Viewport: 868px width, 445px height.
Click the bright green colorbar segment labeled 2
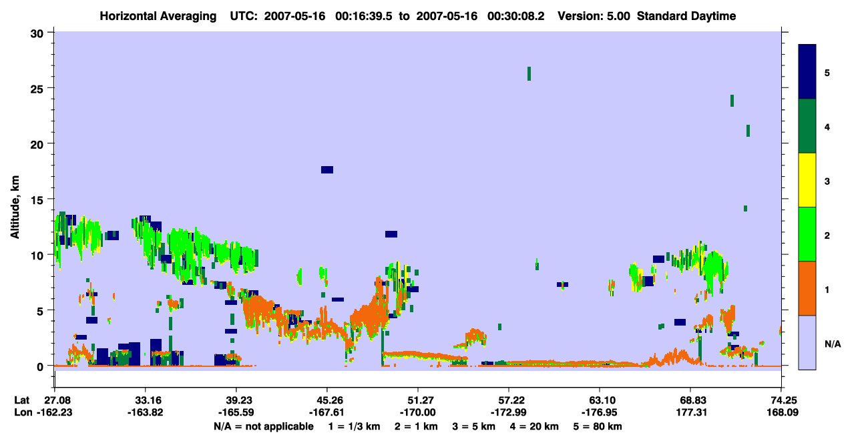(807, 234)
